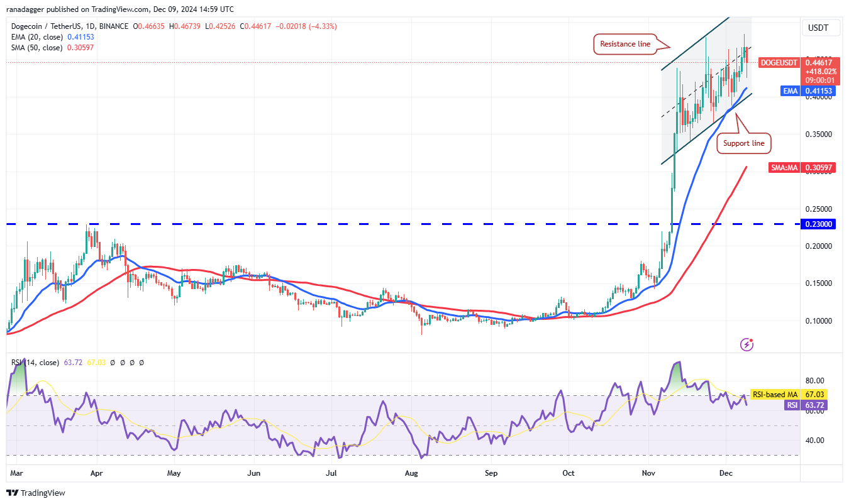Click the 0.15000 price axis tick
The height and width of the screenshot is (504, 849).
click(x=819, y=283)
